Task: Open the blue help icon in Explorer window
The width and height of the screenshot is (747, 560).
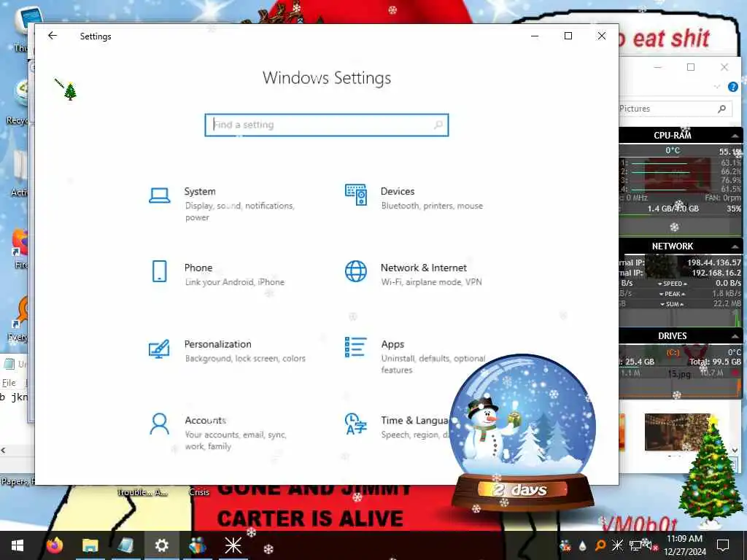Action: pyautogui.click(x=732, y=87)
